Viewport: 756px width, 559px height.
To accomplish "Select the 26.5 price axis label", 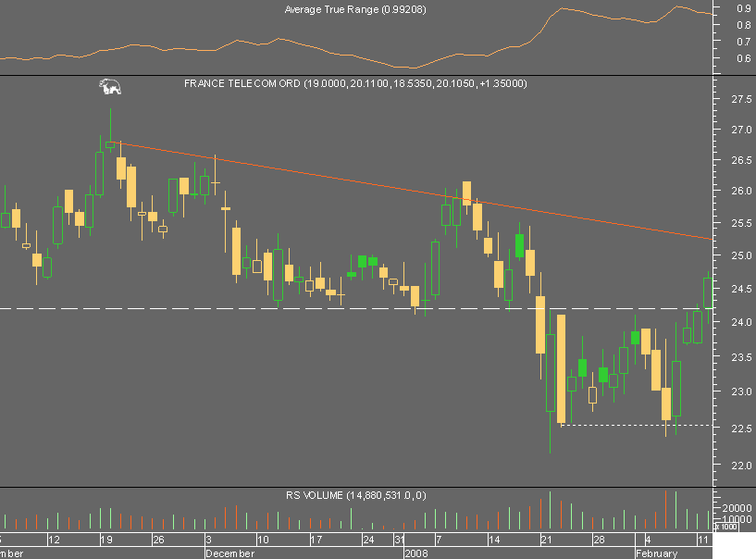I will [x=741, y=160].
